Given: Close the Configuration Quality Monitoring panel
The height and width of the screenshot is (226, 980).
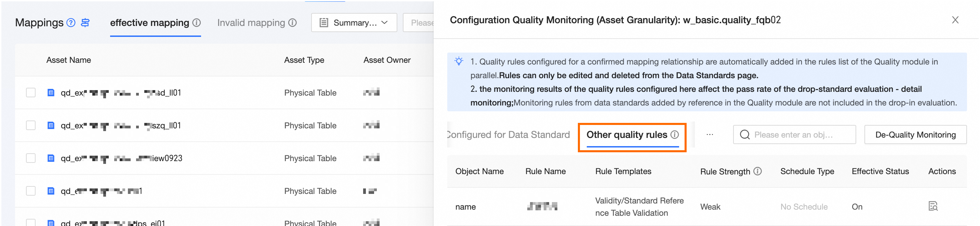Looking at the screenshot, I should pyautogui.click(x=955, y=20).
